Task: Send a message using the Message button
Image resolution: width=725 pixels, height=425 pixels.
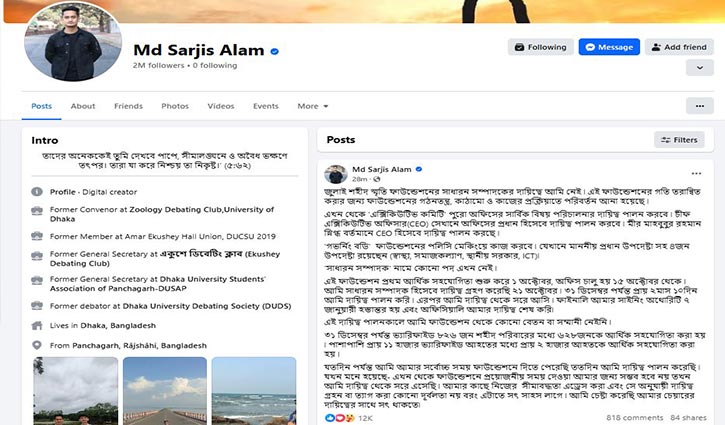Action: tap(609, 47)
